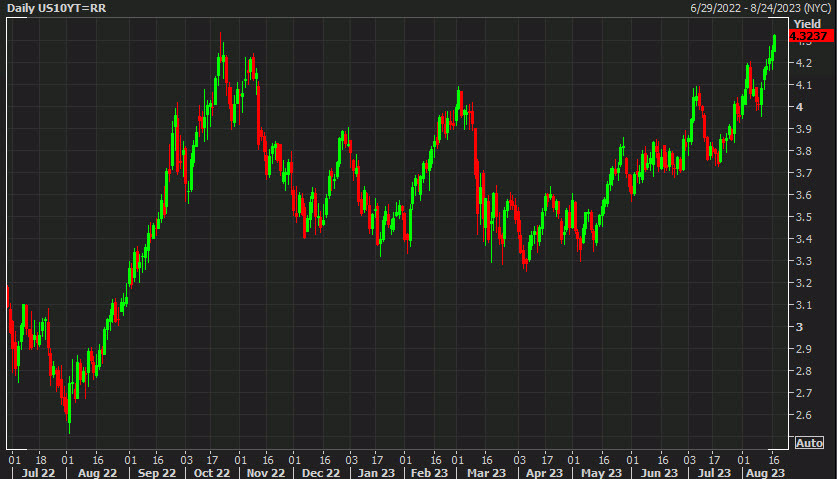Click the 2.7 yield axis value
Image resolution: width=837 pixels, height=479 pixels.
(x=803, y=393)
